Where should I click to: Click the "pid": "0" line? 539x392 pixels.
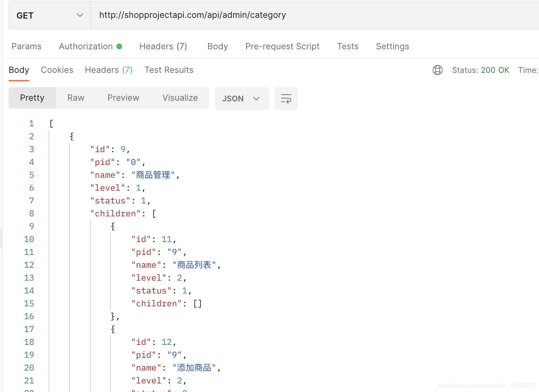click(118, 162)
